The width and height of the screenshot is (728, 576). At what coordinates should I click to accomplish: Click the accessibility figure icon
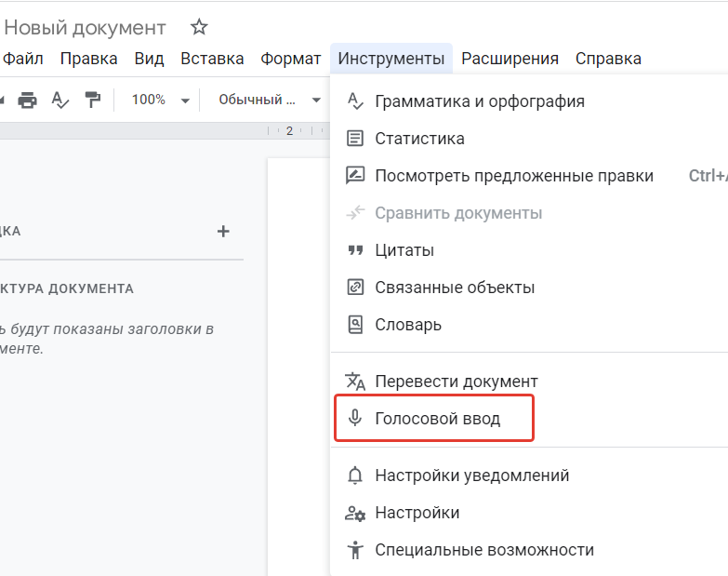pos(355,550)
